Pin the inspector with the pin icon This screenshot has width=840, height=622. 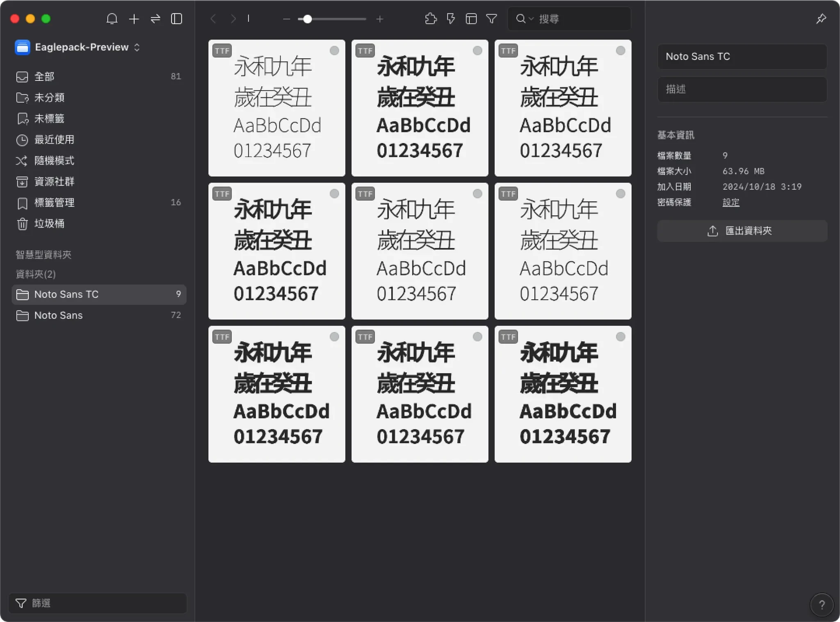pos(821,19)
